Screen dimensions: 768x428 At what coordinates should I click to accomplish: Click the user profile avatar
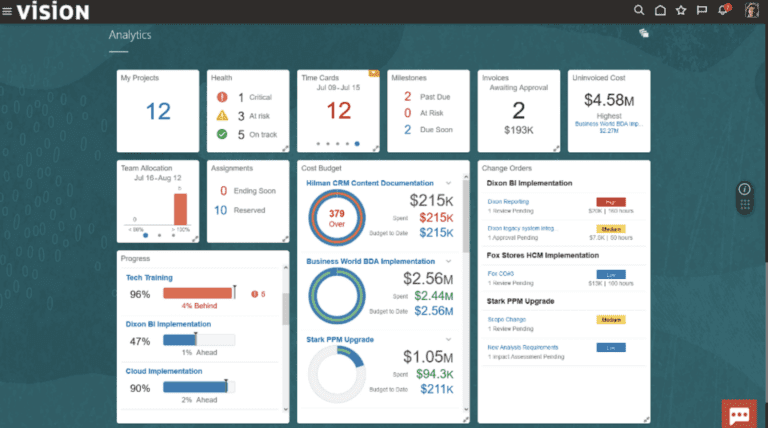tap(751, 10)
